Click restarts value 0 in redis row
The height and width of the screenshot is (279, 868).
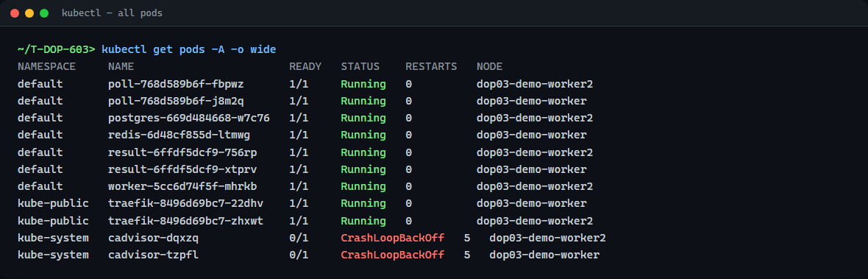[x=408, y=135]
